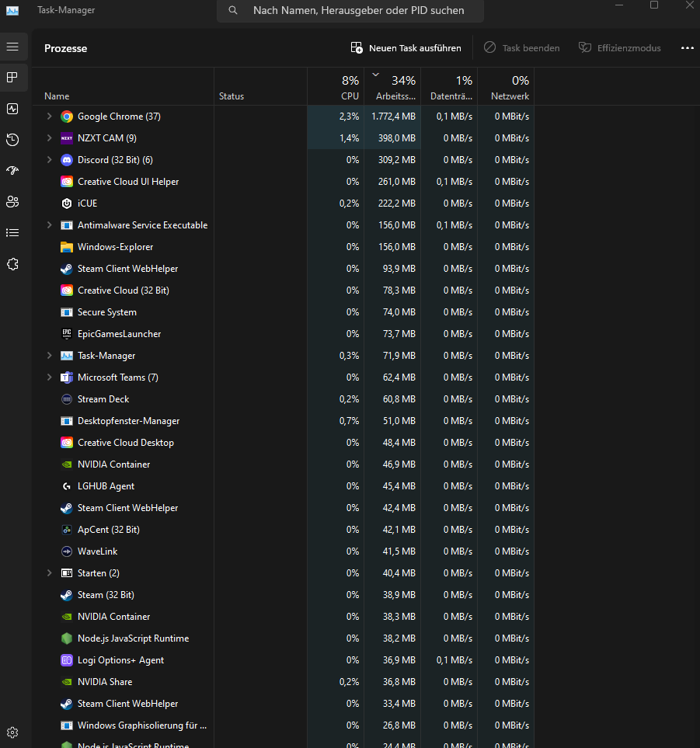Viewport: 700px width, 748px height.
Task: Select Creative Cloud (32 Bit) row
Action: click(283, 291)
